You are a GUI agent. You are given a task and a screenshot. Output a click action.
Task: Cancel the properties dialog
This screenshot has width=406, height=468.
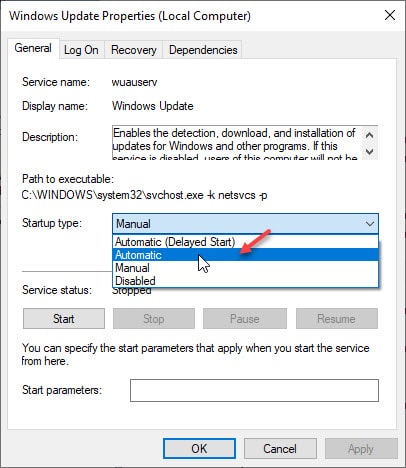click(280, 448)
